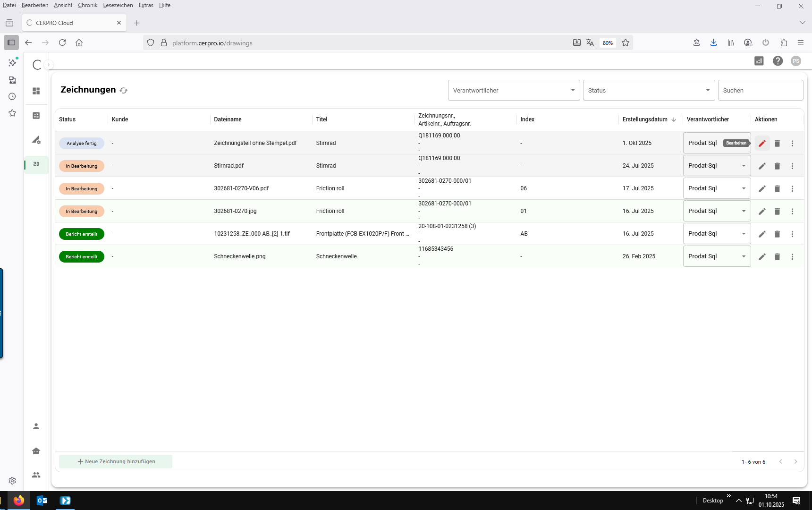The width and height of the screenshot is (812, 510).
Task: Open the Chronik menu
Action: (87, 5)
